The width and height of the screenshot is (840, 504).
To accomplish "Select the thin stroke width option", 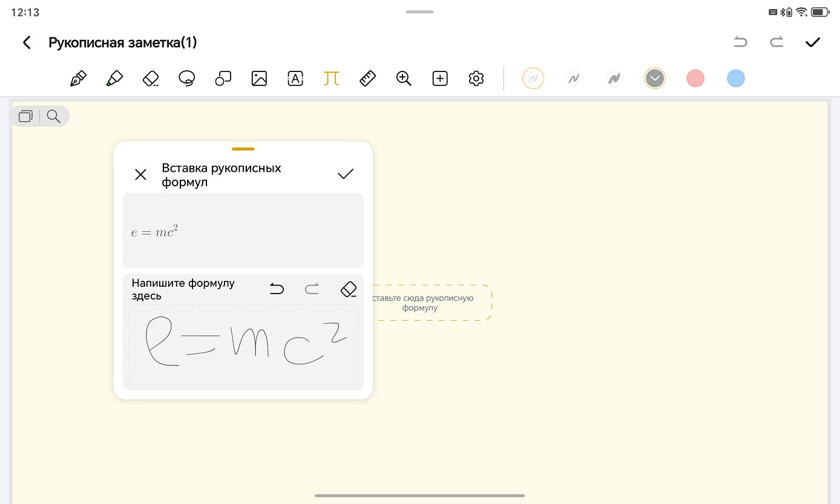I will [533, 79].
